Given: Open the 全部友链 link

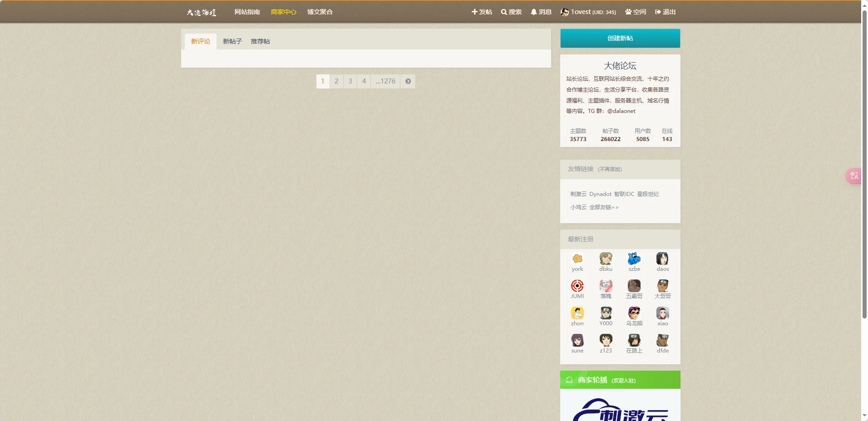Looking at the screenshot, I should click(x=604, y=207).
